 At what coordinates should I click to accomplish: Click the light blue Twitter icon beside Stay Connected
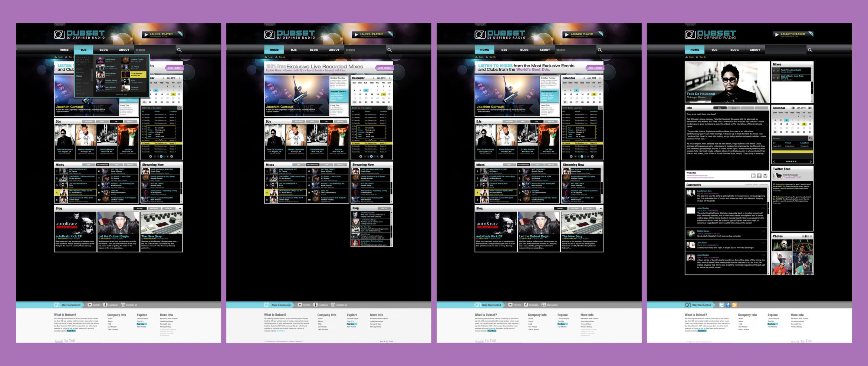[x=721, y=305]
